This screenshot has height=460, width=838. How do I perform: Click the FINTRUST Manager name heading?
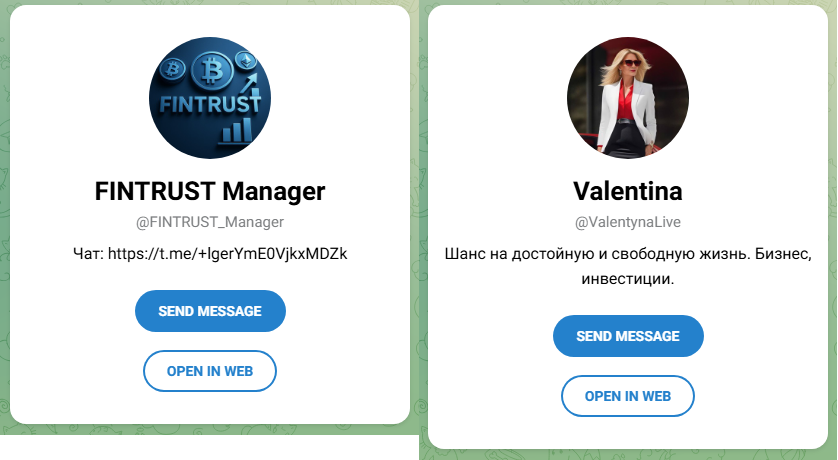click(x=210, y=191)
